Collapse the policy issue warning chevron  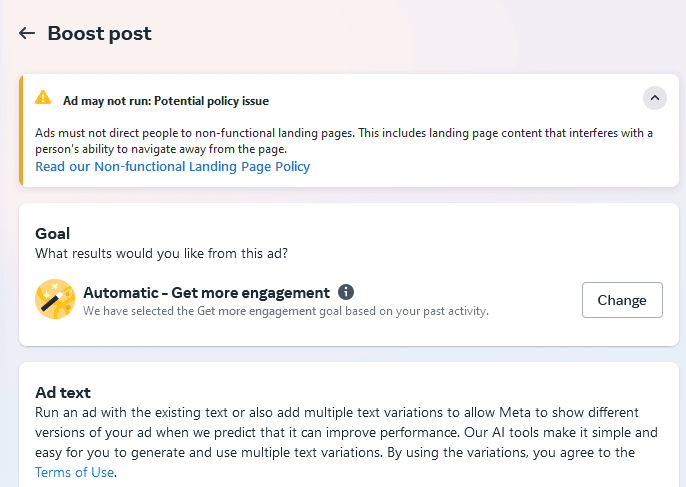pos(654,98)
